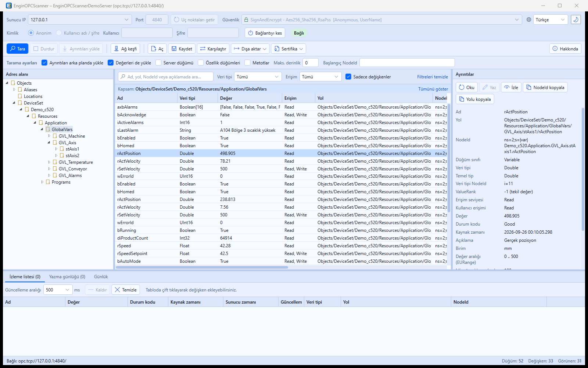
Task: Select stAxis2 in the address tree
Action: coord(72,156)
